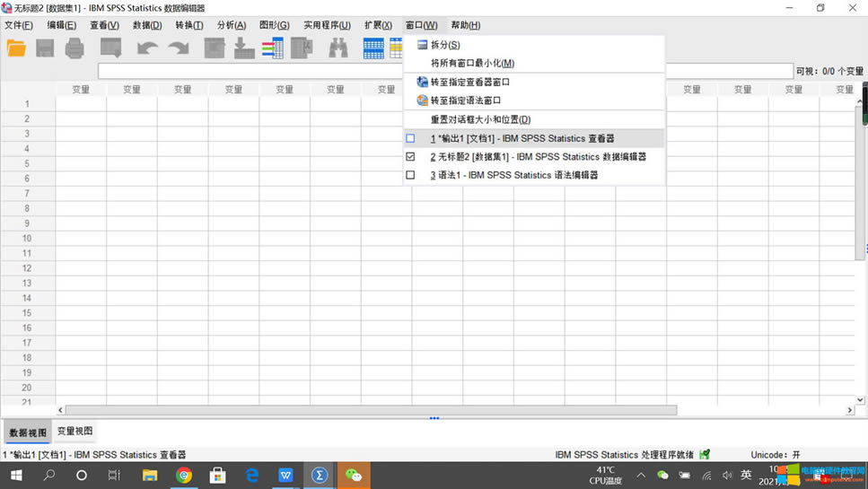Screen dimensions: 868x489
Task: Choose 转至指定语法窗口 in the menu
Action: 465,100
